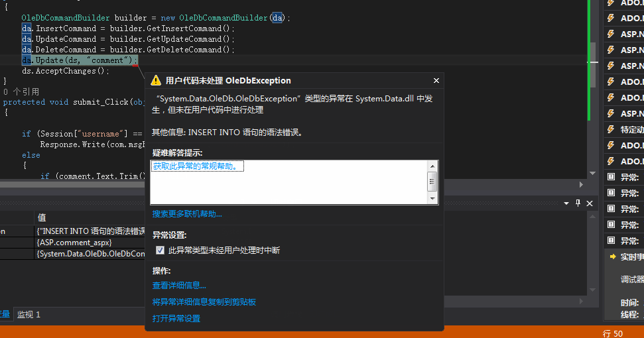Click the 0 个引用 CodeLens label

click(21, 91)
